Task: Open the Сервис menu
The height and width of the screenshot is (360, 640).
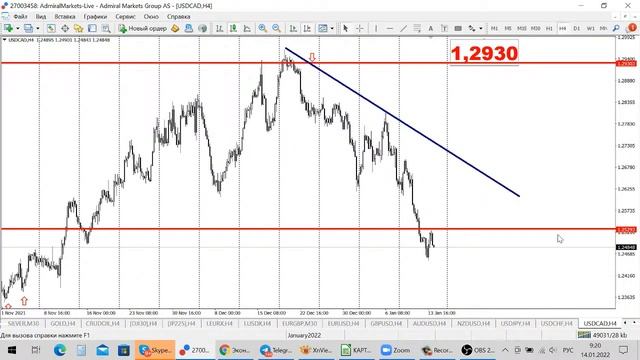Action: coord(125,17)
